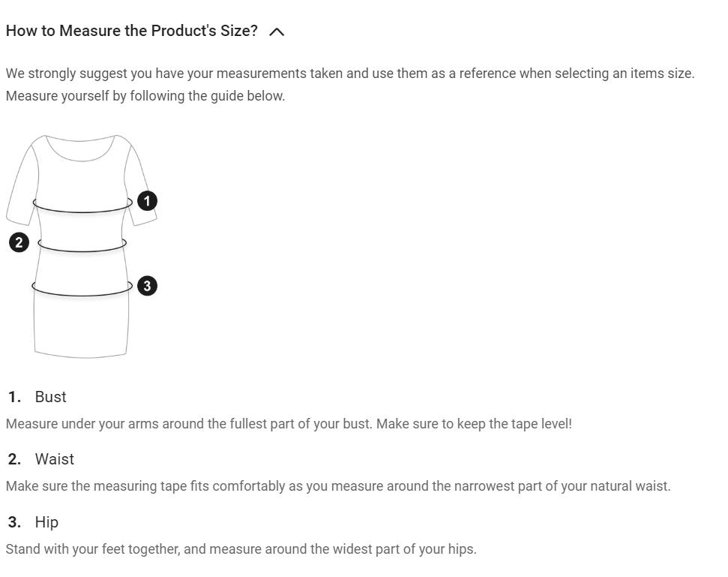This screenshot has height=577, width=728.
Task: Click the "How to Measure the Product's Size?" heading
Action: point(131,31)
